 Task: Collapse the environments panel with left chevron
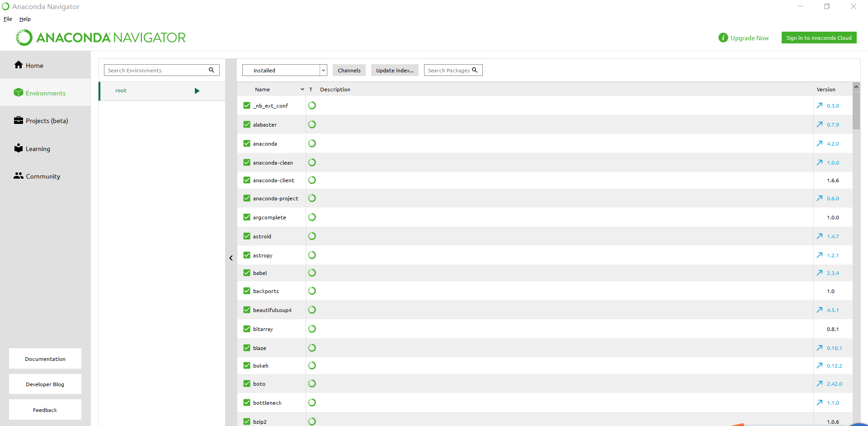pyautogui.click(x=231, y=258)
